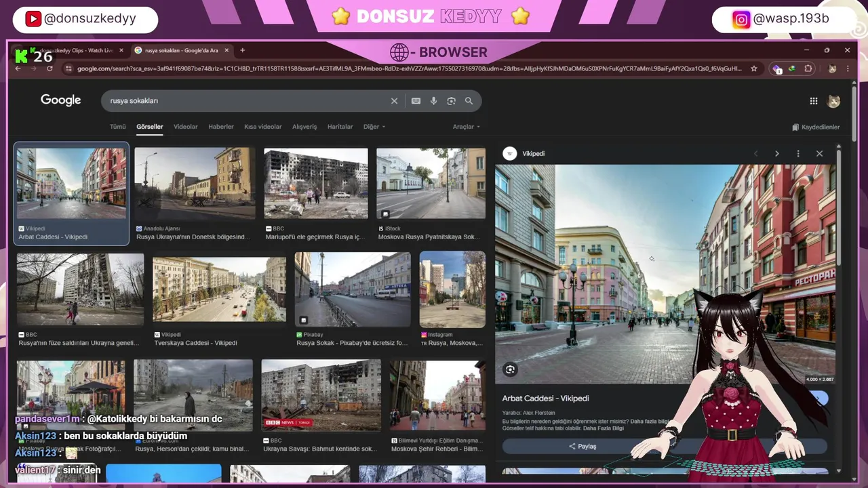868x488 pixels.
Task: Close the image preview panel
Action: click(819, 154)
